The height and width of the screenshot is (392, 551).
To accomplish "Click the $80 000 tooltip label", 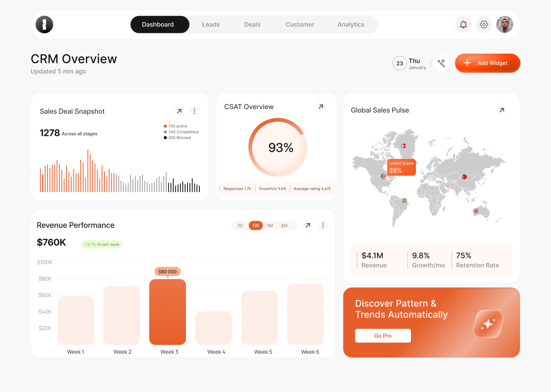I will (168, 271).
